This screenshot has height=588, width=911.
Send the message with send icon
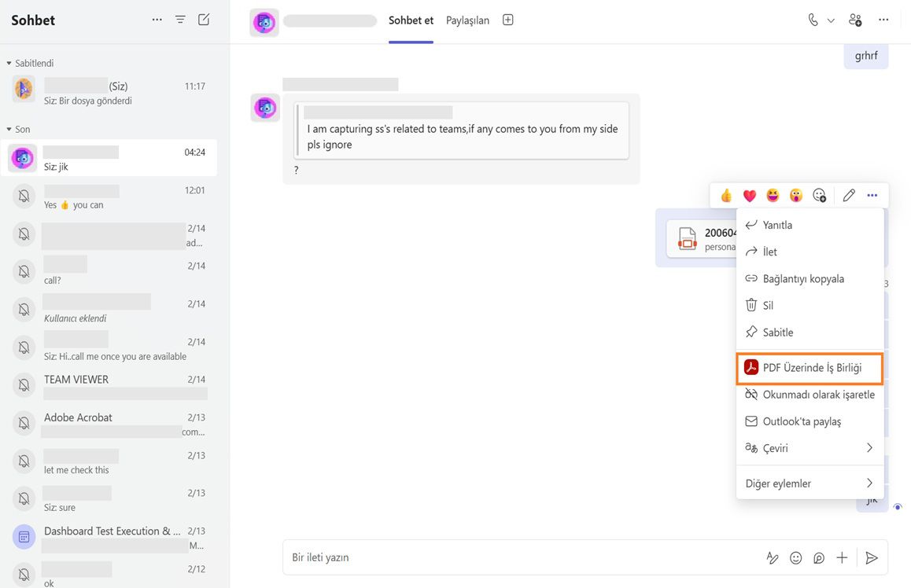pyautogui.click(x=872, y=557)
